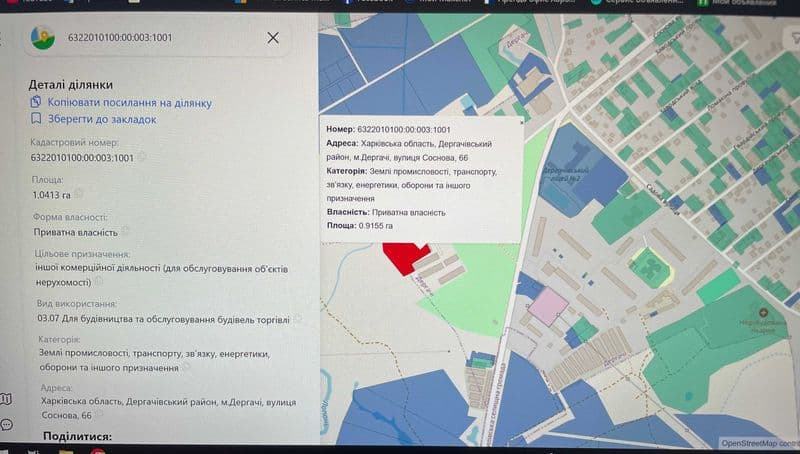Screen dimensions: 800x454
Task: Copy the link via Копіювати посилання на ділянку
Action: tap(130, 103)
